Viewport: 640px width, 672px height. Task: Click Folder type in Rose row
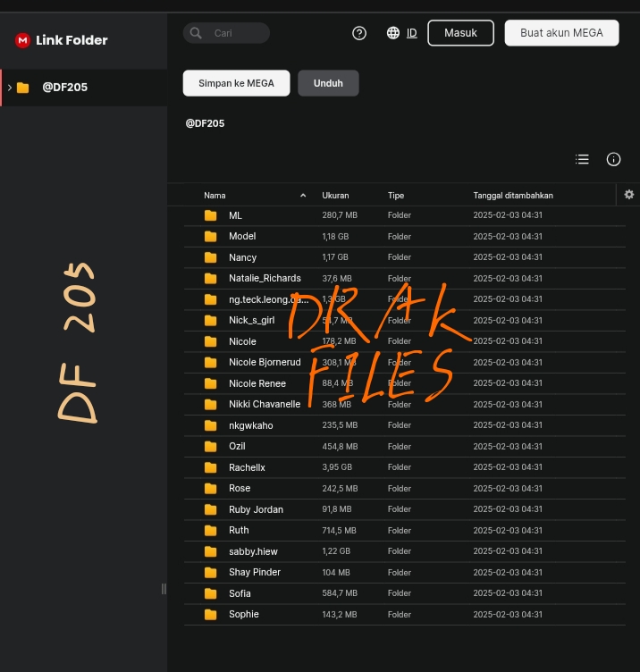[x=399, y=488]
